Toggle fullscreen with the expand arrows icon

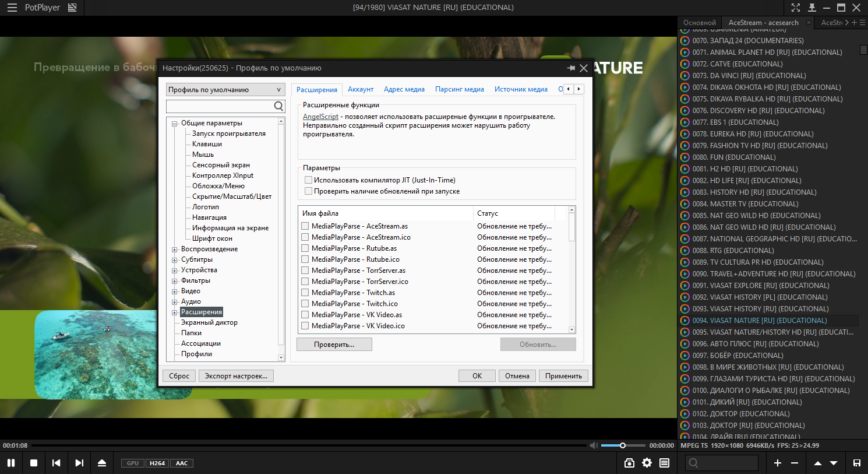(796, 8)
